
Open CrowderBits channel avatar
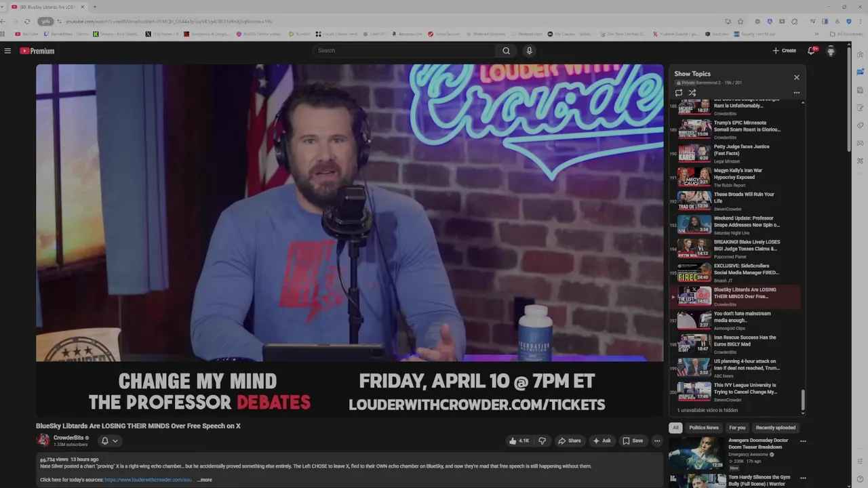click(43, 441)
